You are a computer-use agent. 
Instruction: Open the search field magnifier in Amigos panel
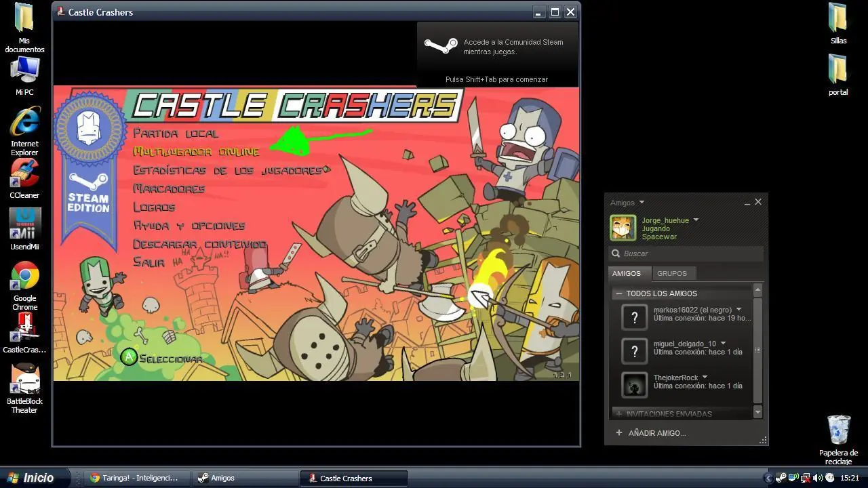point(616,253)
